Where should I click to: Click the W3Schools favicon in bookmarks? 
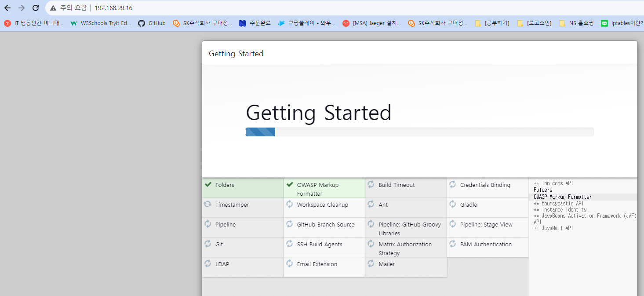click(x=74, y=23)
